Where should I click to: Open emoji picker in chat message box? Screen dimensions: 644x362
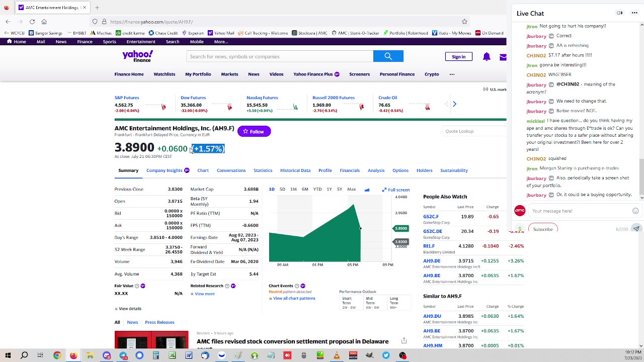tap(635, 211)
